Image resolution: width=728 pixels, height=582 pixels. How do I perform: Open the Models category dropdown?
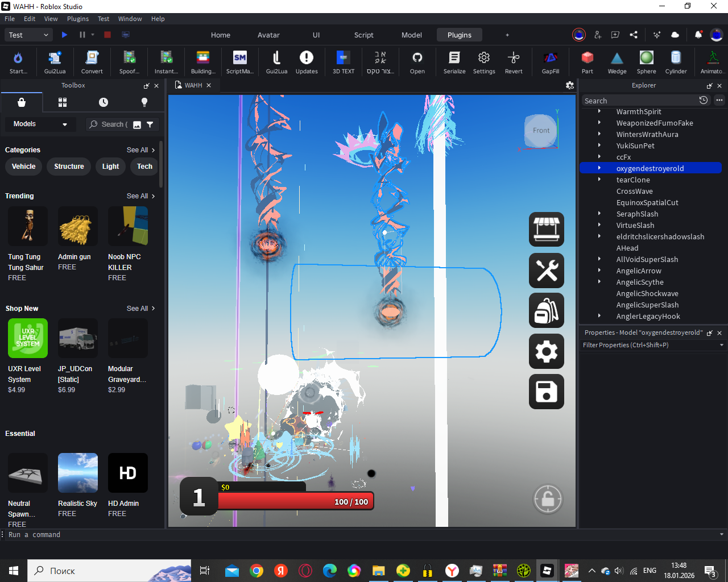click(x=40, y=124)
